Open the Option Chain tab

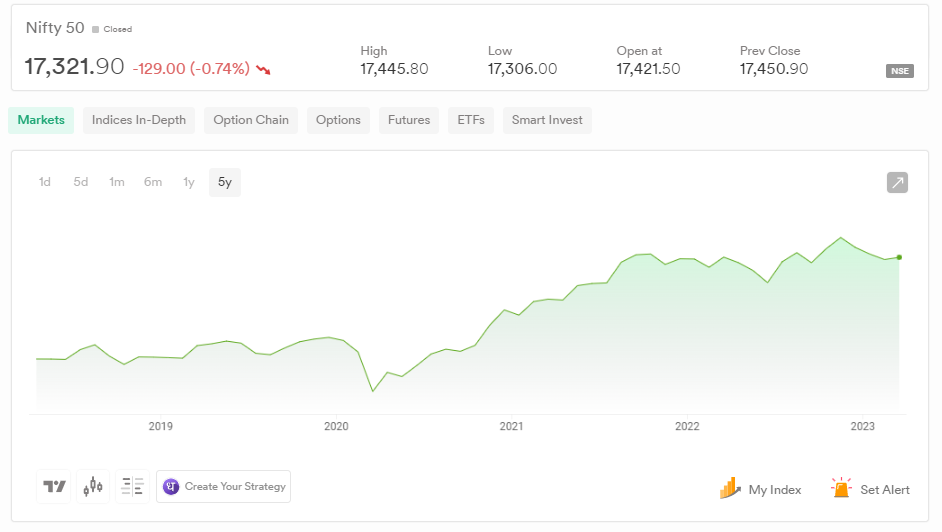[x=251, y=120]
